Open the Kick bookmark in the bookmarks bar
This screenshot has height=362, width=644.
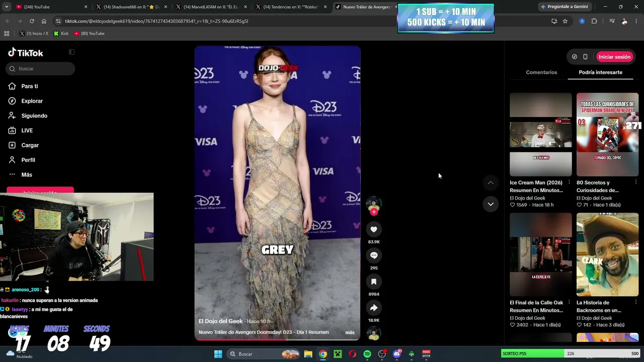point(61,33)
